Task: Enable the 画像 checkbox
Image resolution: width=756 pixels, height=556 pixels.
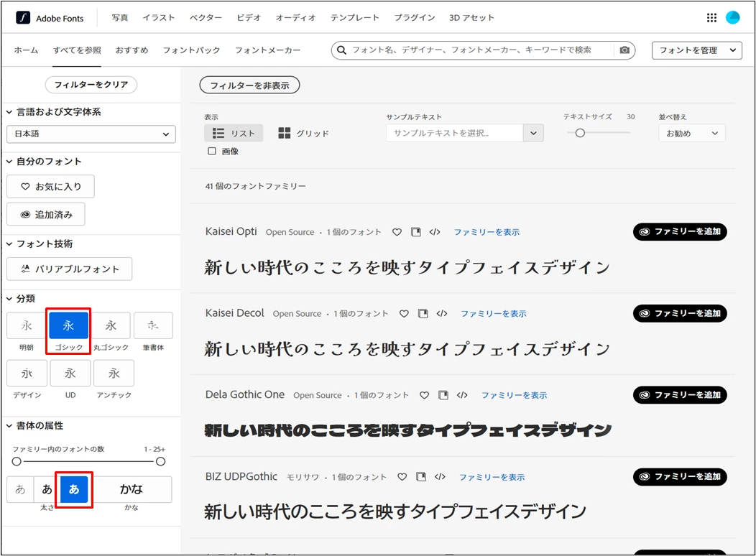Action: (x=212, y=152)
